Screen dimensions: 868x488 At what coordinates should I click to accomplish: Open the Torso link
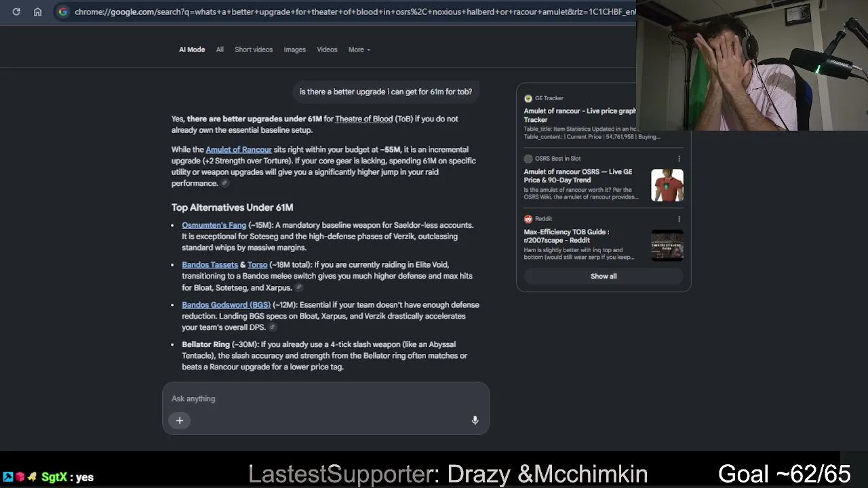(x=257, y=265)
